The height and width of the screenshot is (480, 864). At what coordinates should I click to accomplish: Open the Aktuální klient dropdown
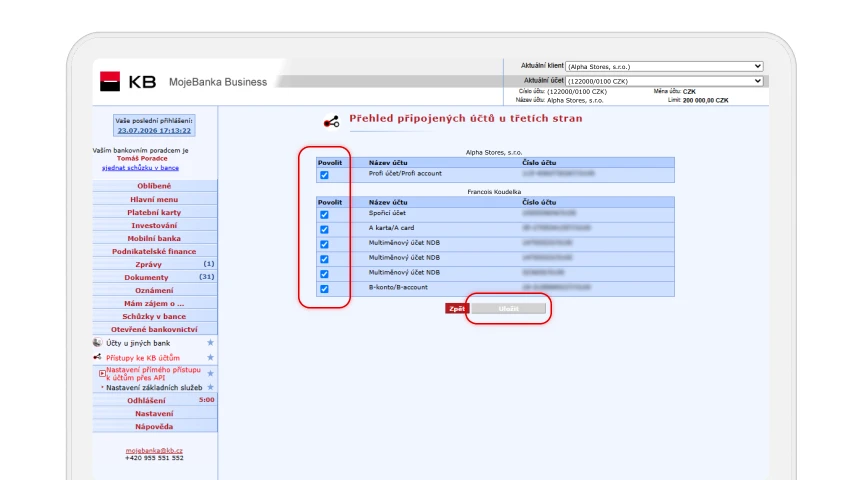(664, 66)
